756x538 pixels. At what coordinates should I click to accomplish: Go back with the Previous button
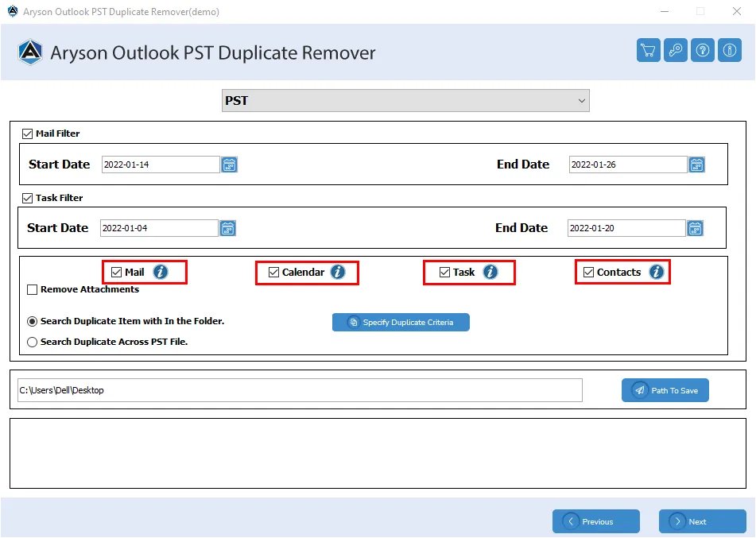pyautogui.click(x=596, y=521)
